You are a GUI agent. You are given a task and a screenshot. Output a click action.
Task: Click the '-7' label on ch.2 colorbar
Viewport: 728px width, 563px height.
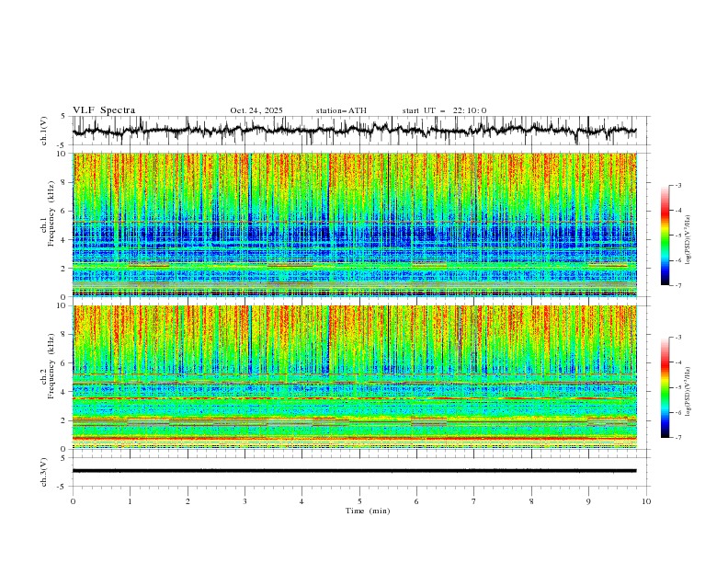(x=677, y=438)
